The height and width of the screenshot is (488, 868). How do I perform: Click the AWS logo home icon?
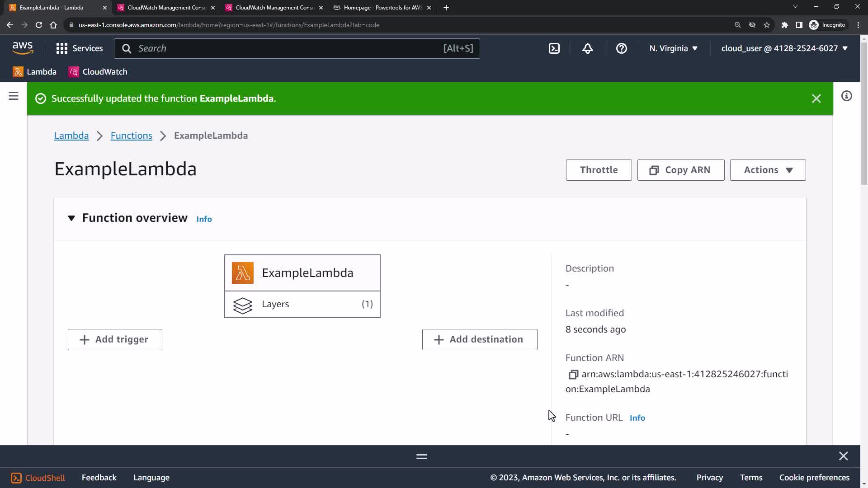click(x=23, y=48)
